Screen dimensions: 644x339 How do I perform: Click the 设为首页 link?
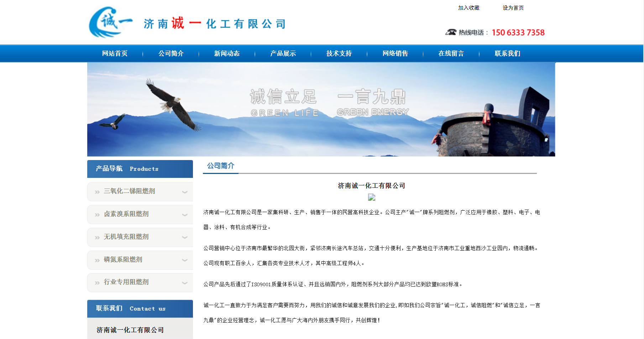pos(513,8)
